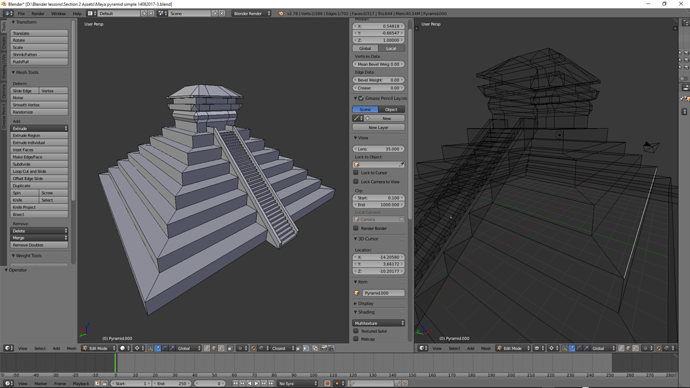This screenshot has width=690, height=388.
Task: Switch to edge select mode in the left viewport
Action: pyautogui.click(x=214, y=348)
